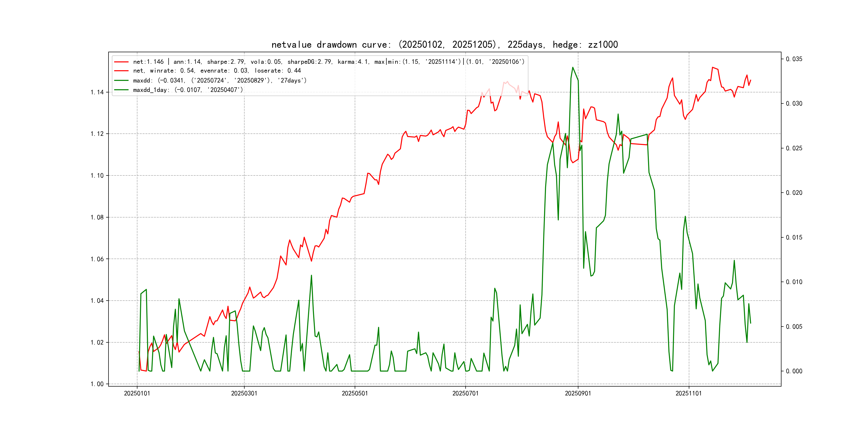Viewport: 868px width, 434px height.
Task: Click the 20251101 x-axis tick label
Action: (x=689, y=394)
